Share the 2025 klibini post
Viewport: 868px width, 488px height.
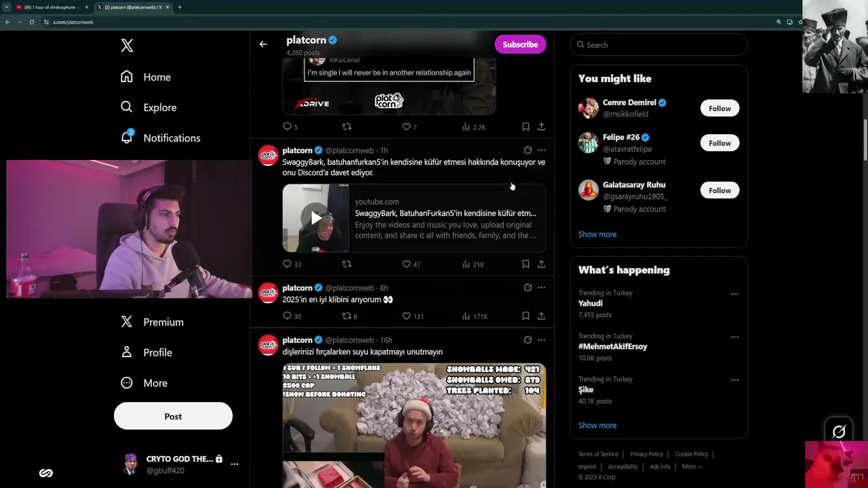541,316
